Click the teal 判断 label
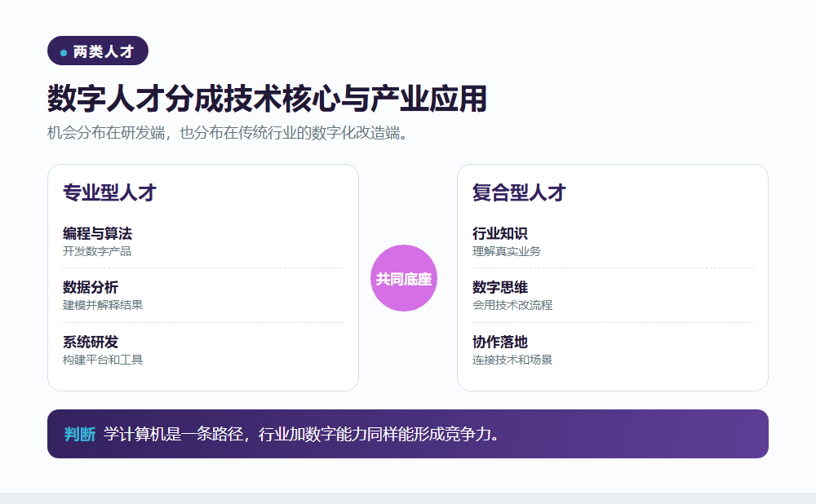The width and height of the screenshot is (816, 504). (80, 434)
